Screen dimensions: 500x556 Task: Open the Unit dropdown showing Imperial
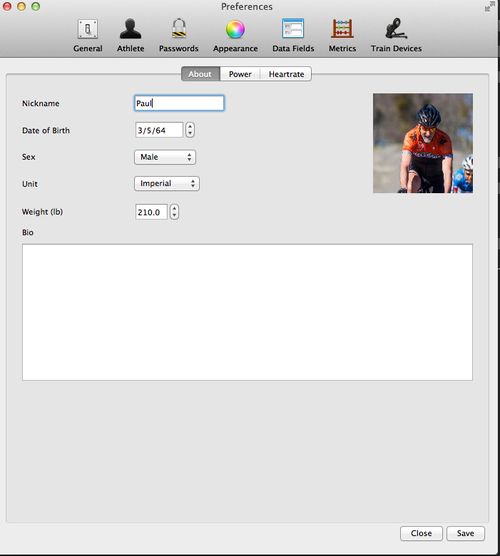pos(167,184)
